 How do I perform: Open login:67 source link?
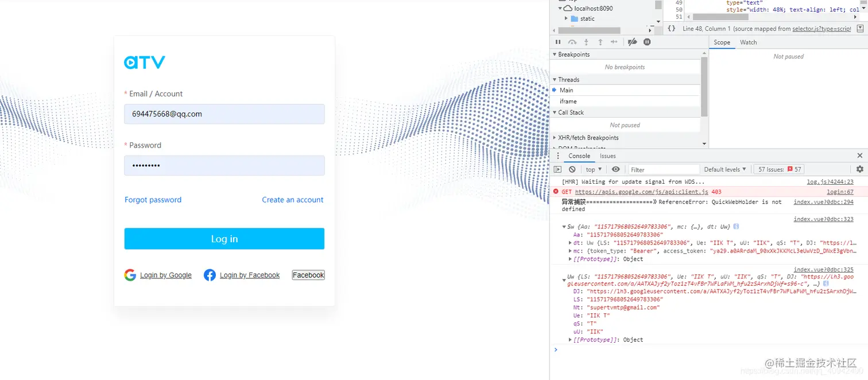(840, 192)
